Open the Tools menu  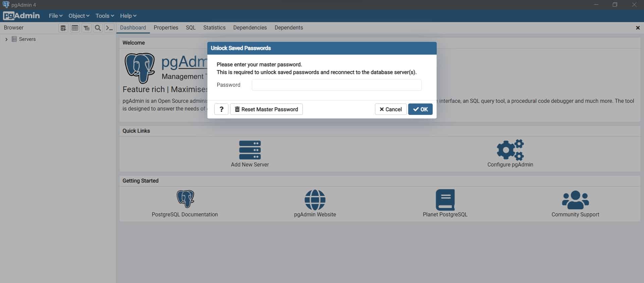point(105,16)
